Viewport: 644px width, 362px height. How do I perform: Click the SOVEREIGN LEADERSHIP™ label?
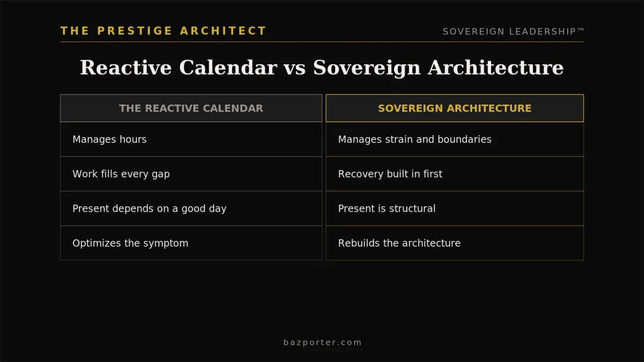(513, 32)
